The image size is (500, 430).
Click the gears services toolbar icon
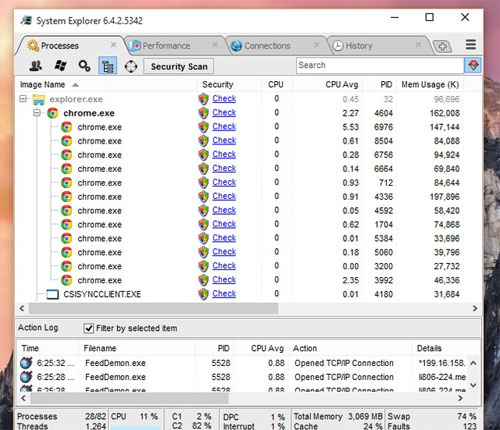coord(84,66)
